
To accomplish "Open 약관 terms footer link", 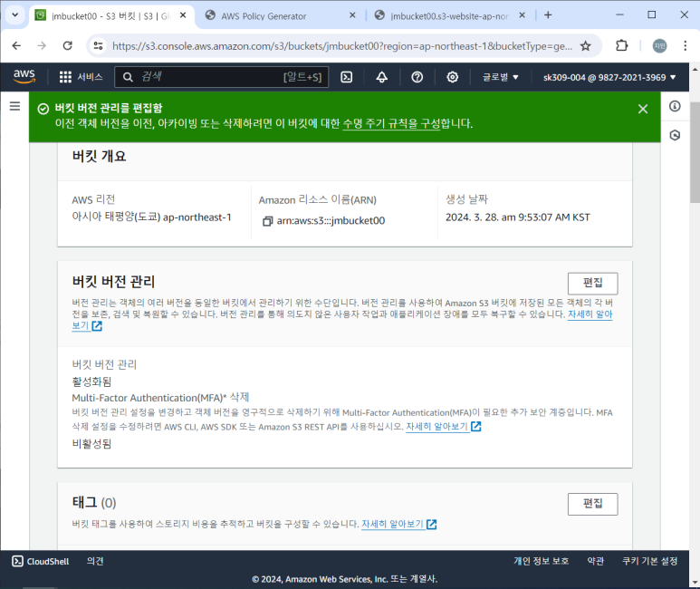I will pyautogui.click(x=596, y=561).
